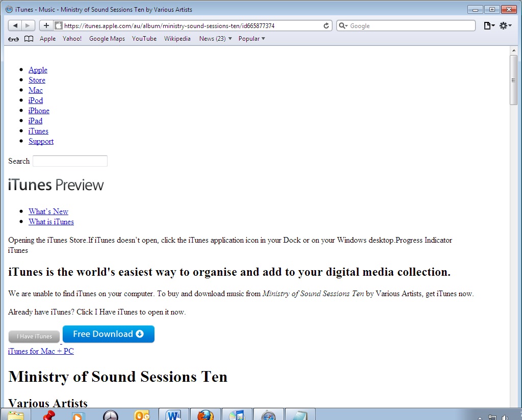The height and width of the screenshot is (420, 522).
Task: Click the address bar URL field
Action: [192, 25]
